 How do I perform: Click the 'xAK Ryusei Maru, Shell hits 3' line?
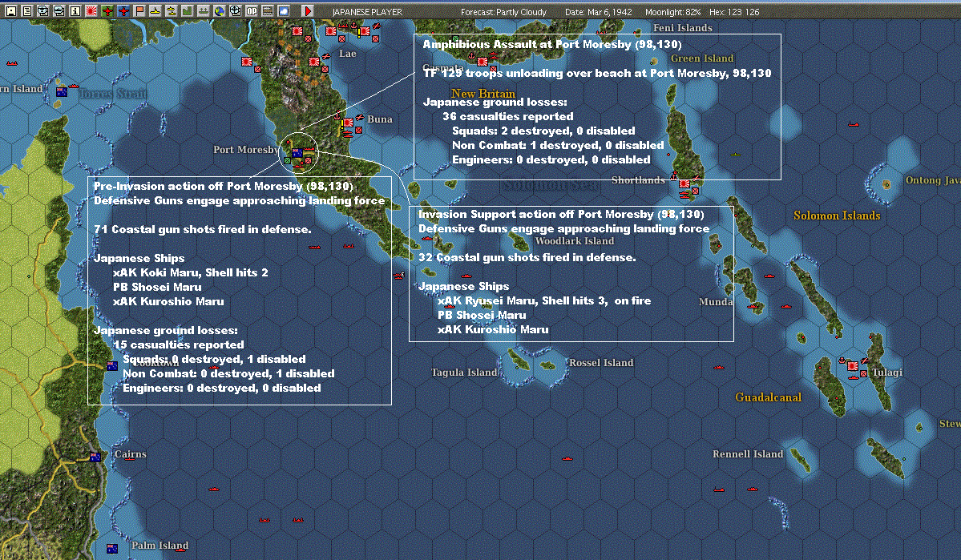(544, 301)
